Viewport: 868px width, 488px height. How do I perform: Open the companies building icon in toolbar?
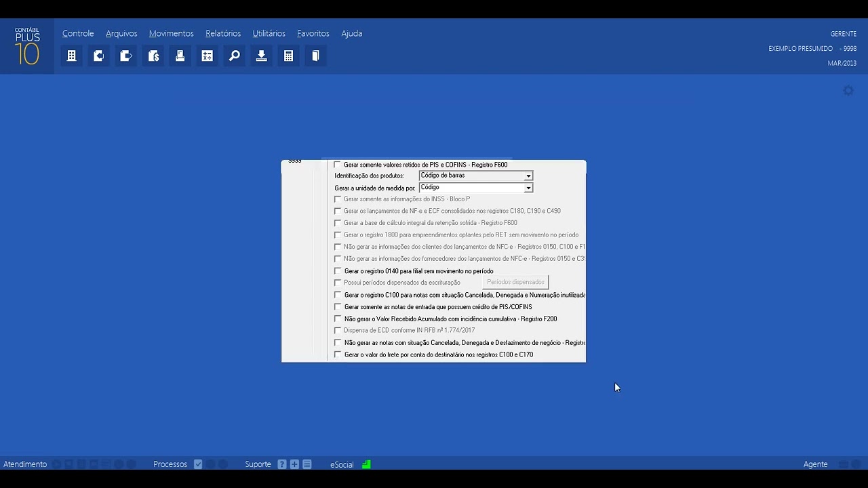71,56
